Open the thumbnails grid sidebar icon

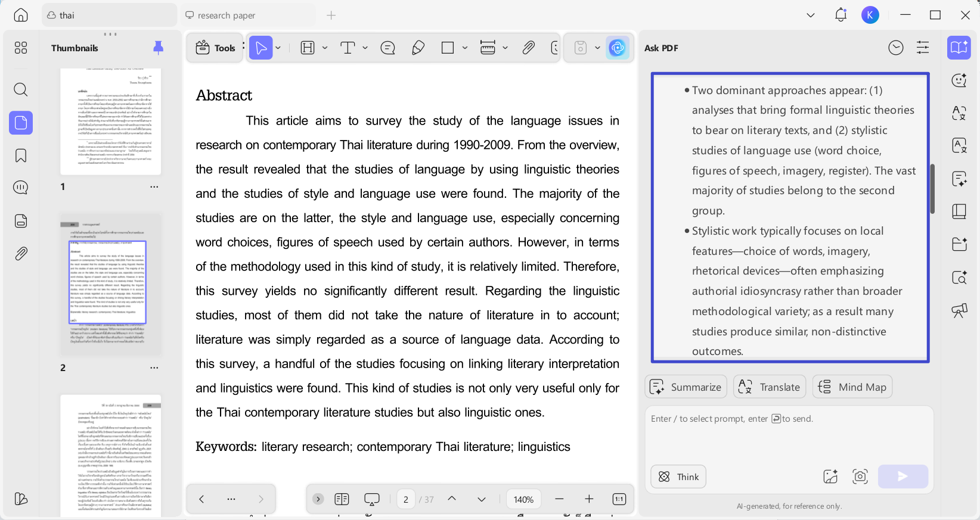pyautogui.click(x=21, y=48)
